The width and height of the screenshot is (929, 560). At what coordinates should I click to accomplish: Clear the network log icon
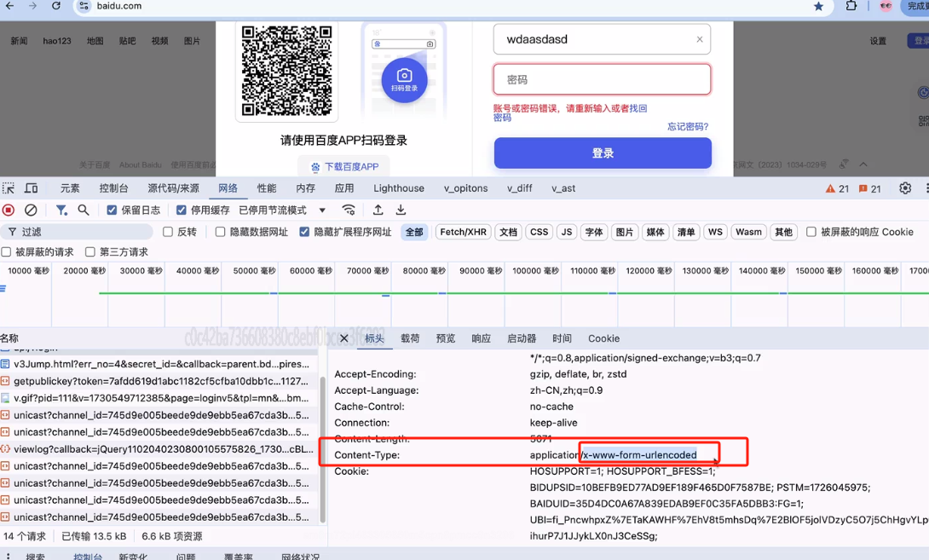click(31, 210)
